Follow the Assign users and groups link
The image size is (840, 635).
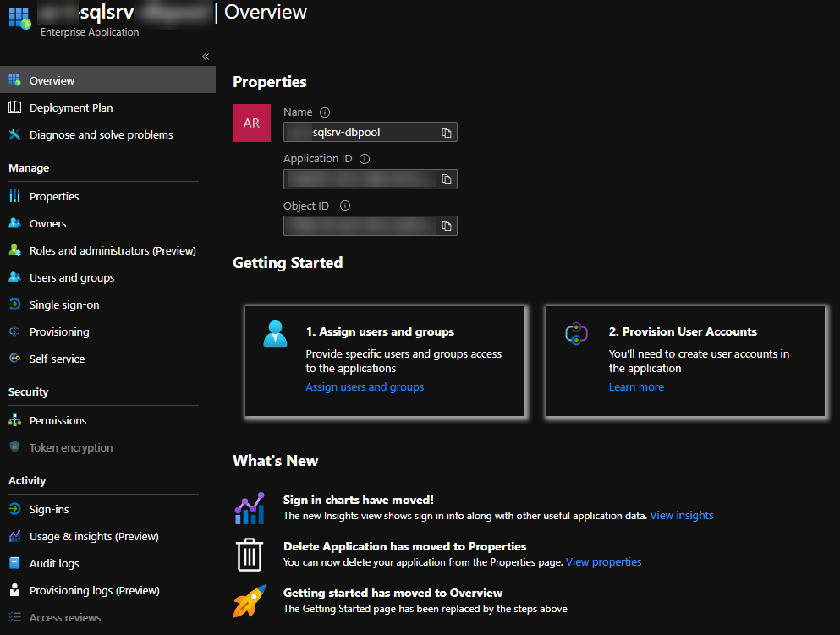365,386
